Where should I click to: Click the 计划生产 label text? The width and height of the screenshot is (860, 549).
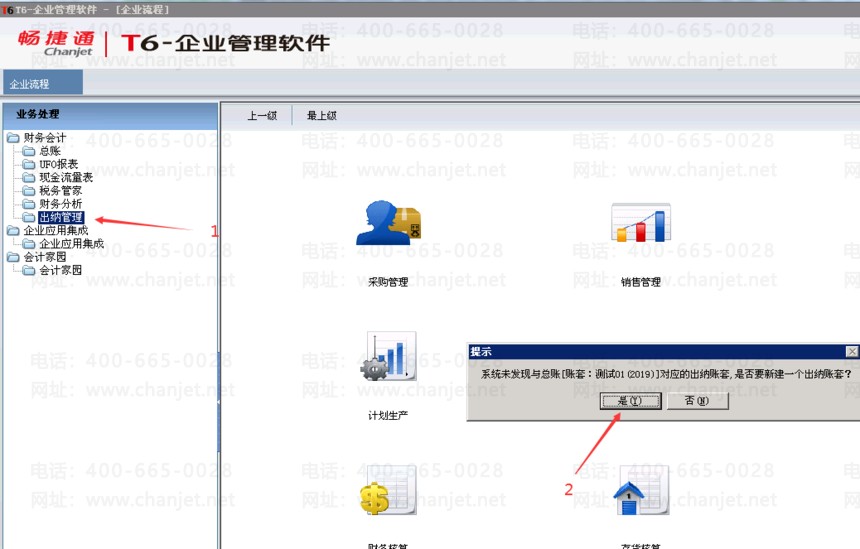[388, 416]
